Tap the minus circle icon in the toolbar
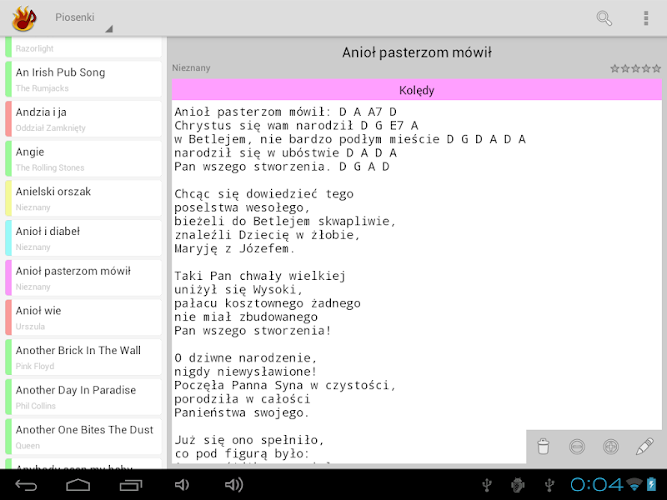The height and width of the screenshot is (500, 667). pyautogui.click(x=577, y=446)
